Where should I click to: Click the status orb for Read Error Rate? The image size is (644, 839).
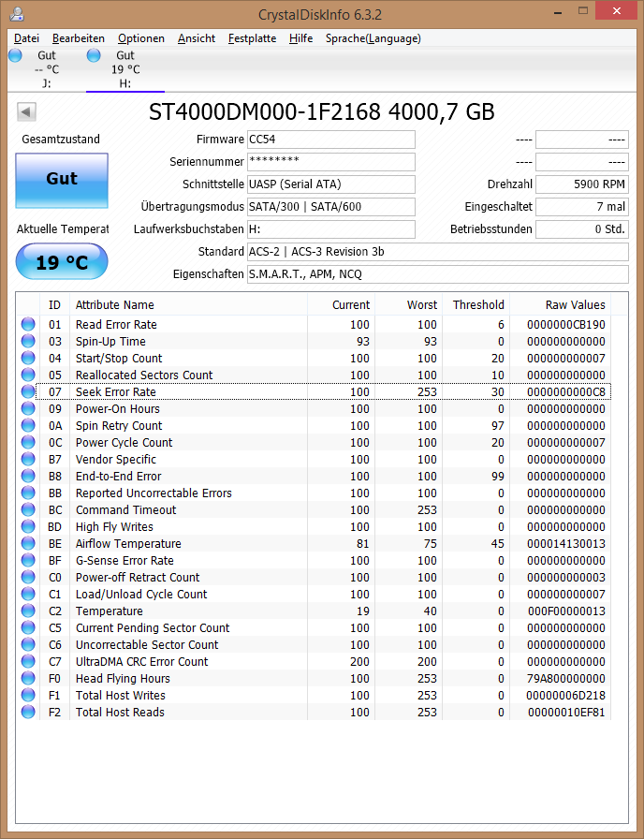coord(28,324)
